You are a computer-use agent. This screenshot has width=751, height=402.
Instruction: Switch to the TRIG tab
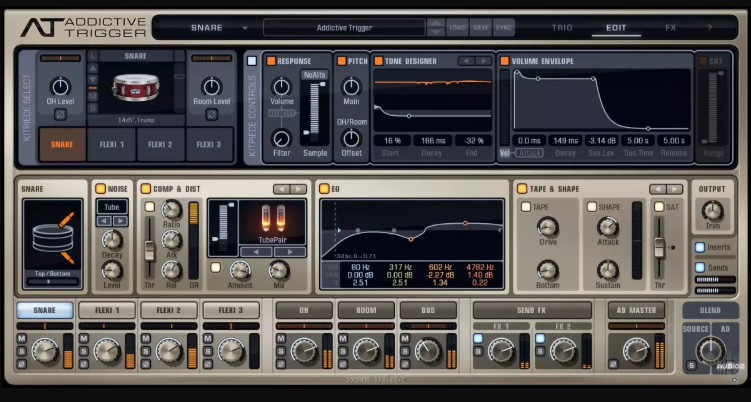(562, 28)
